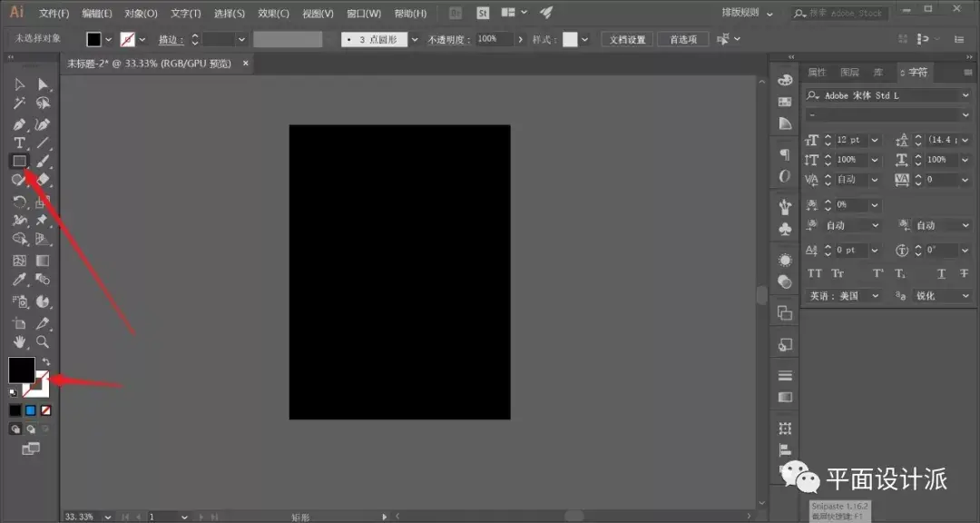Select the Hand tool
The width and height of the screenshot is (980, 523).
point(18,342)
